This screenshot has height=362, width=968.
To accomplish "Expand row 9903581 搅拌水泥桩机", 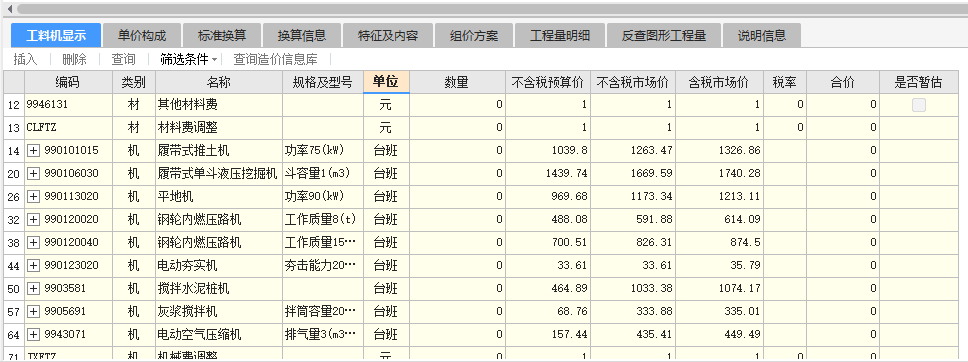I will pyautogui.click(x=33, y=288).
